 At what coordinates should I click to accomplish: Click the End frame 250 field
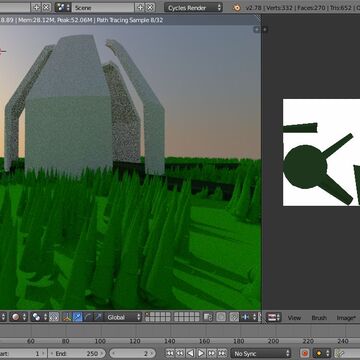tap(77, 353)
